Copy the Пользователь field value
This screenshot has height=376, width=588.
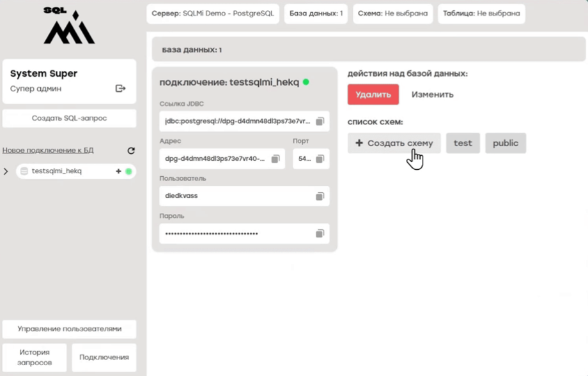pos(320,196)
